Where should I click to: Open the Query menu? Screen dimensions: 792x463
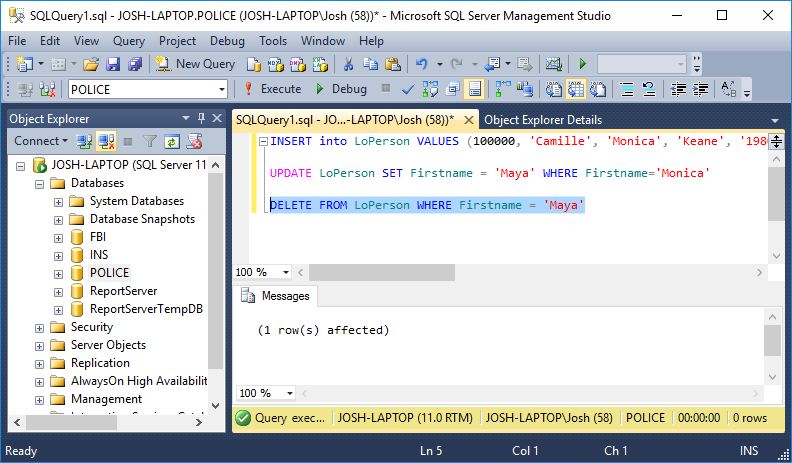pyautogui.click(x=129, y=41)
